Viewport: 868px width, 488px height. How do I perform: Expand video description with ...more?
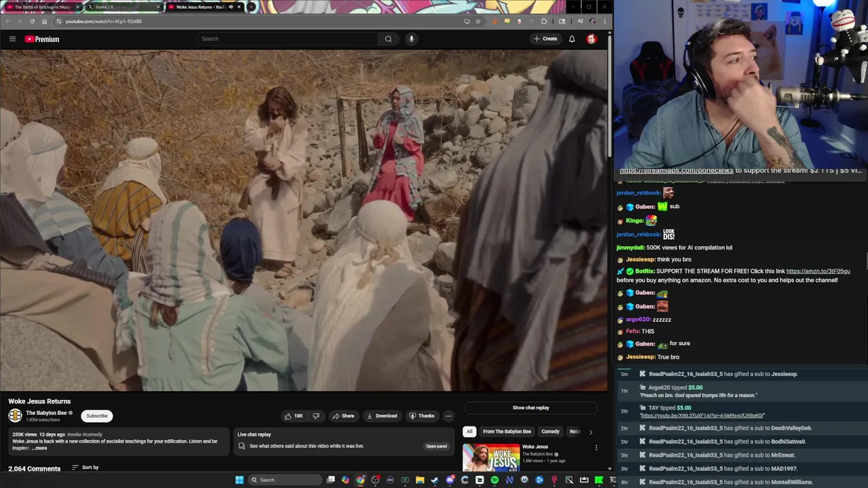tap(39, 448)
